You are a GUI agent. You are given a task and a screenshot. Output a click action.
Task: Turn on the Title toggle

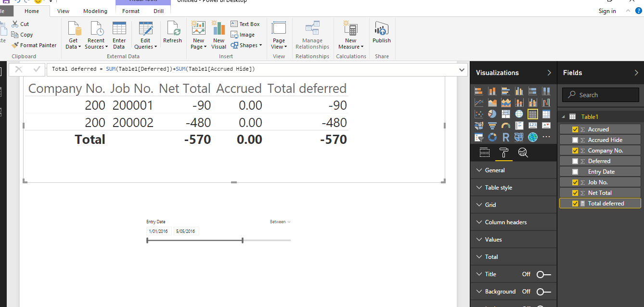click(543, 274)
